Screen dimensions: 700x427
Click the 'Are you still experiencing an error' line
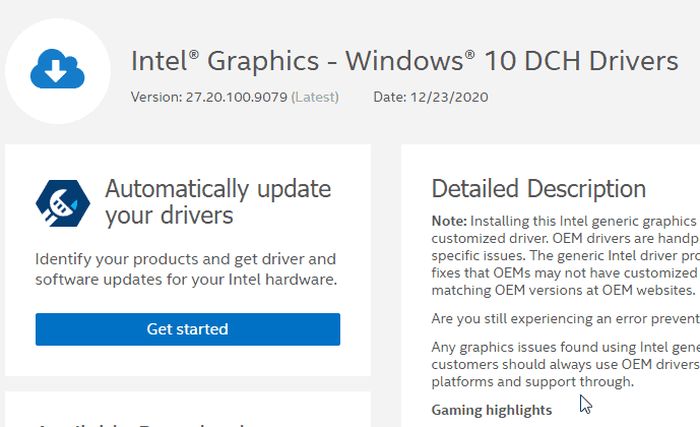(x=565, y=319)
